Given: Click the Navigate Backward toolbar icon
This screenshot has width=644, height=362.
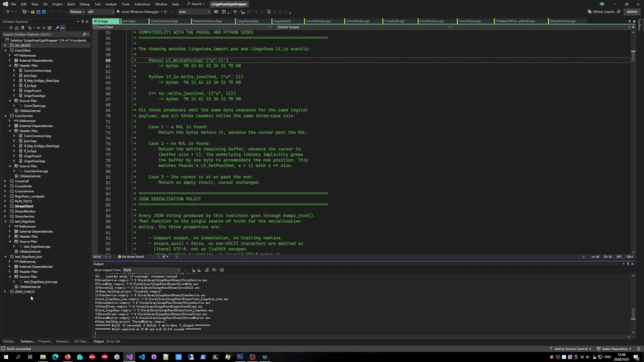Looking at the screenshot, I should (8, 12).
